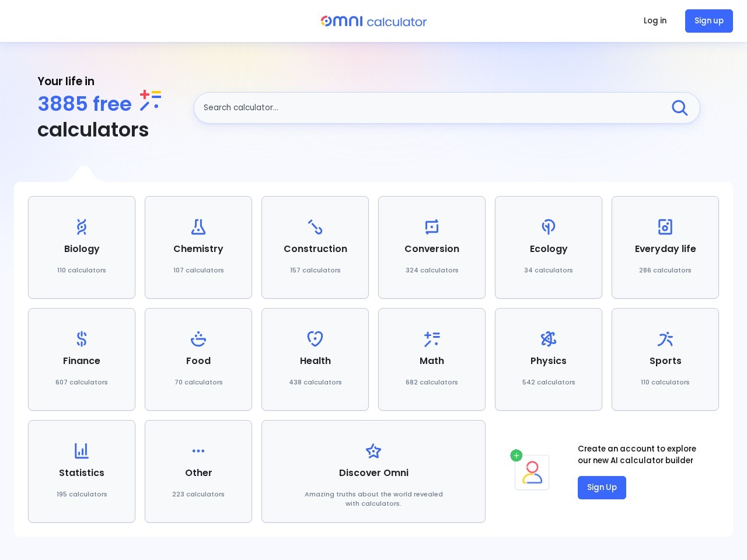
Task: Click '438 calculators' text in Health card
Action: tap(315, 382)
